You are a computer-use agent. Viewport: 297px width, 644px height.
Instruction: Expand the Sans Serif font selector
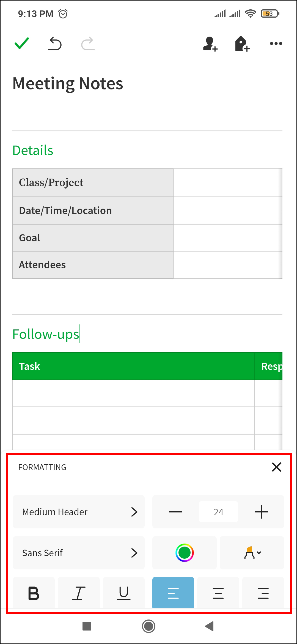coord(79,553)
